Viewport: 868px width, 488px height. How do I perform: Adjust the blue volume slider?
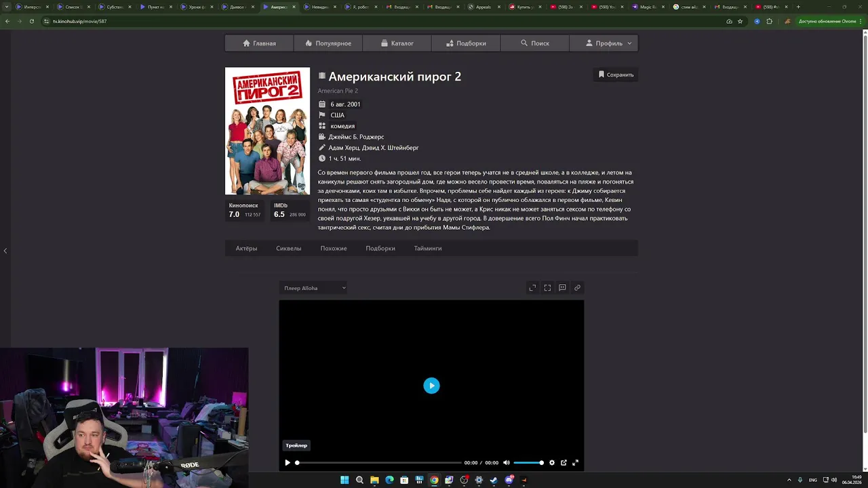click(x=528, y=463)
